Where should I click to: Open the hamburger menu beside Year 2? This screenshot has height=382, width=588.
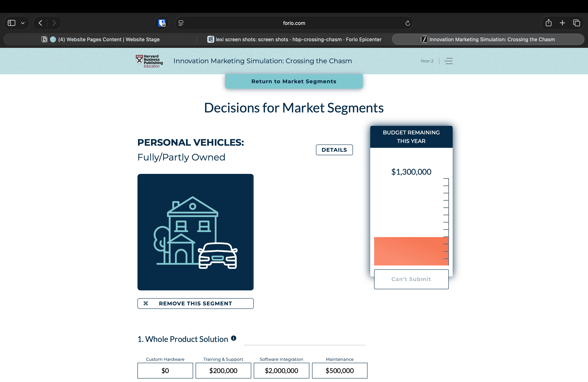pyautogui.click(x=448, y=61)
